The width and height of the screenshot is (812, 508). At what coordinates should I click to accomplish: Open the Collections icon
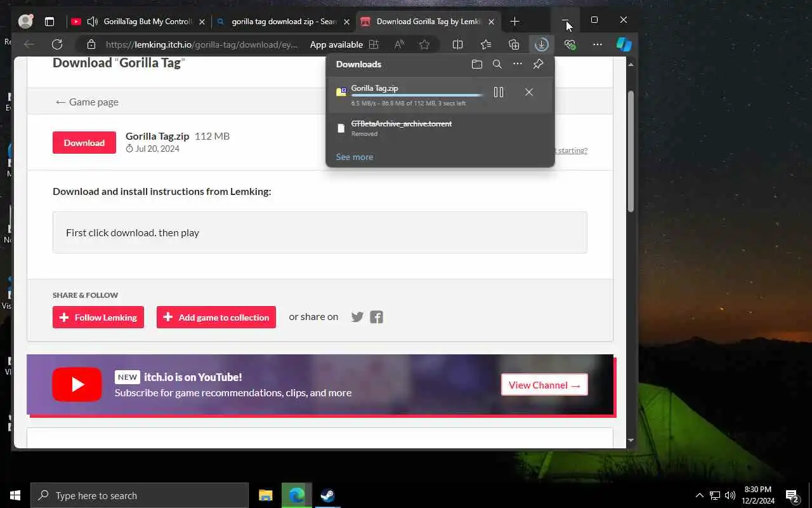(514, 44)
